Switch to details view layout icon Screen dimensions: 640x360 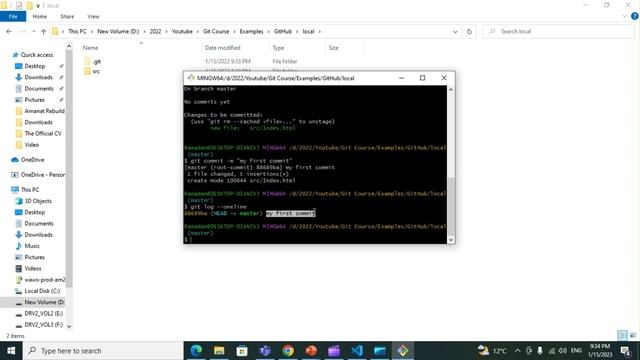pyautogui.click(x=622, y=335)
